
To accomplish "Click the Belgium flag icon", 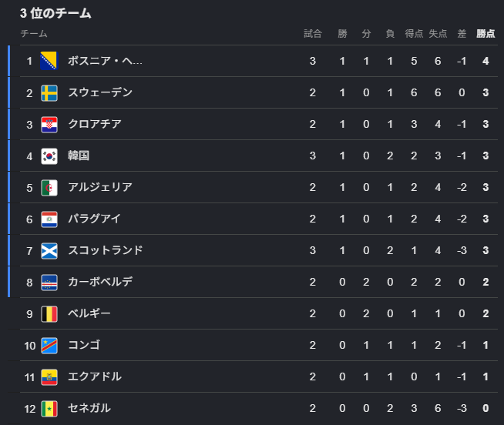I will 49,314.
